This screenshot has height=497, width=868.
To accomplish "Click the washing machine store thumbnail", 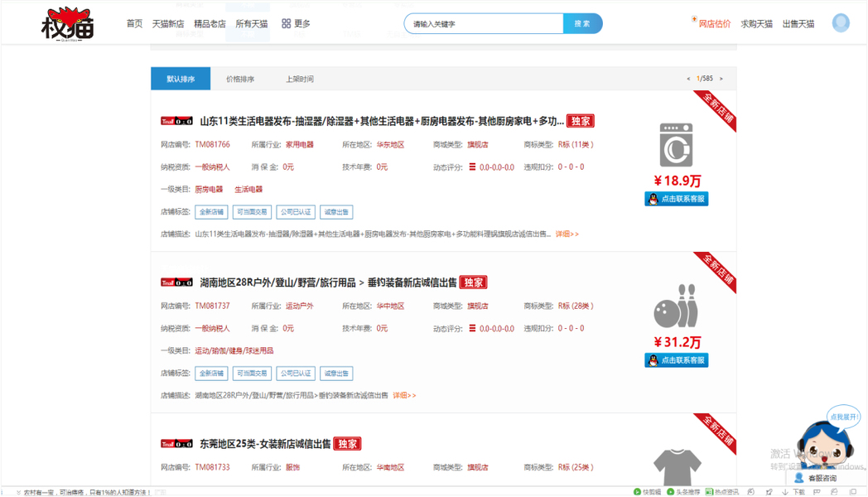I will (x=676, y=145).
